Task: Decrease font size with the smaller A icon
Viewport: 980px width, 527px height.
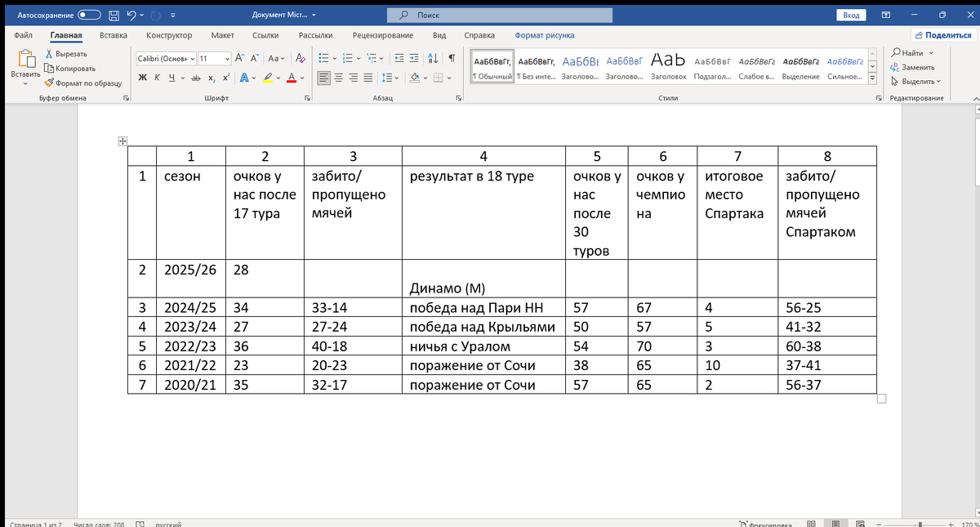Action: click(254, 59)
